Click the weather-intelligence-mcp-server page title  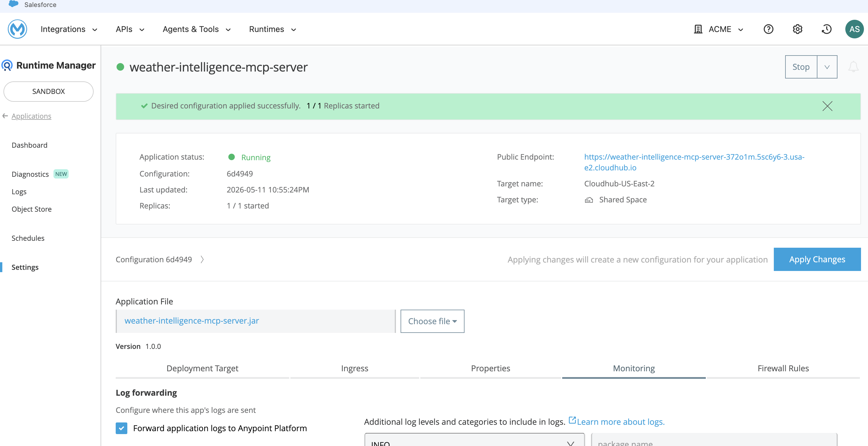click(x=219, y=67)
